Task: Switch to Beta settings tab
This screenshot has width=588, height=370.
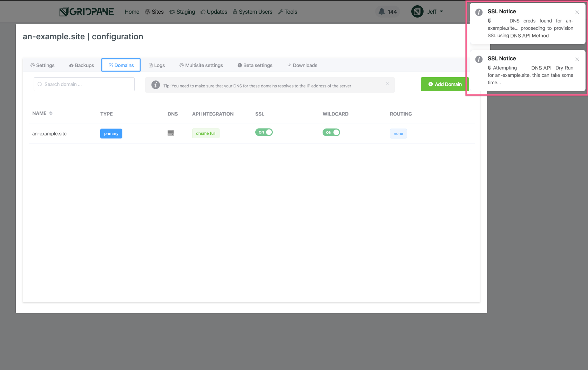Action: pos(255,65)
